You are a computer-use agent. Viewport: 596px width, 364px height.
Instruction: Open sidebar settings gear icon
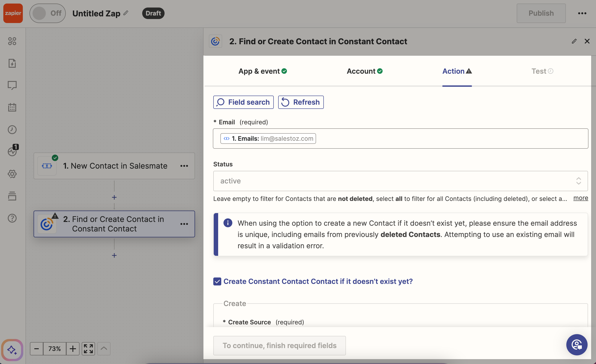(12, 174)
